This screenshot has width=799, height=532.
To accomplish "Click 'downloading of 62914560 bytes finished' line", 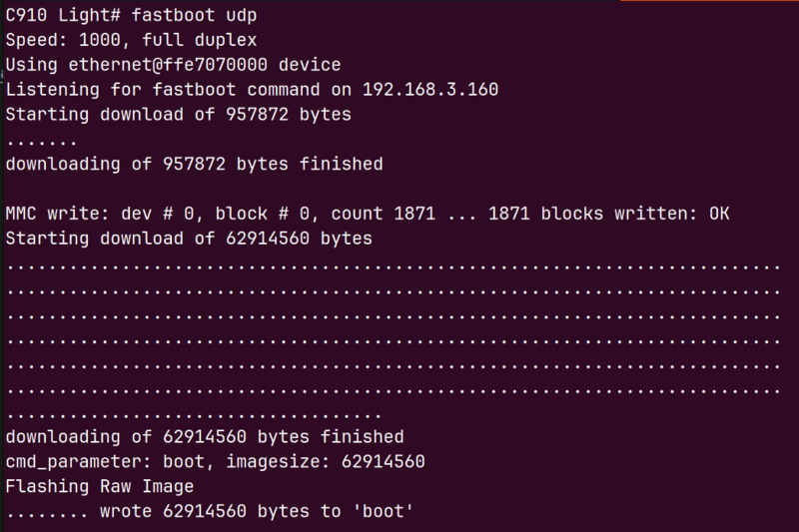I will 205,437.
